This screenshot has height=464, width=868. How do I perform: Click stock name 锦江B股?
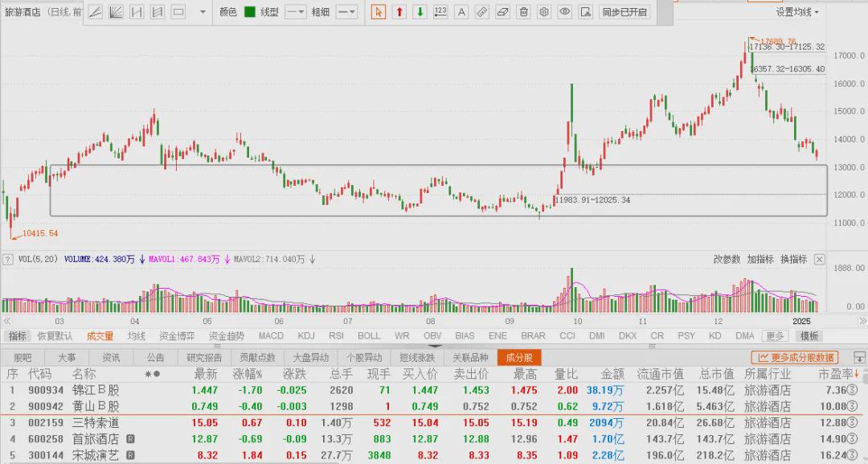click(96, 390)
